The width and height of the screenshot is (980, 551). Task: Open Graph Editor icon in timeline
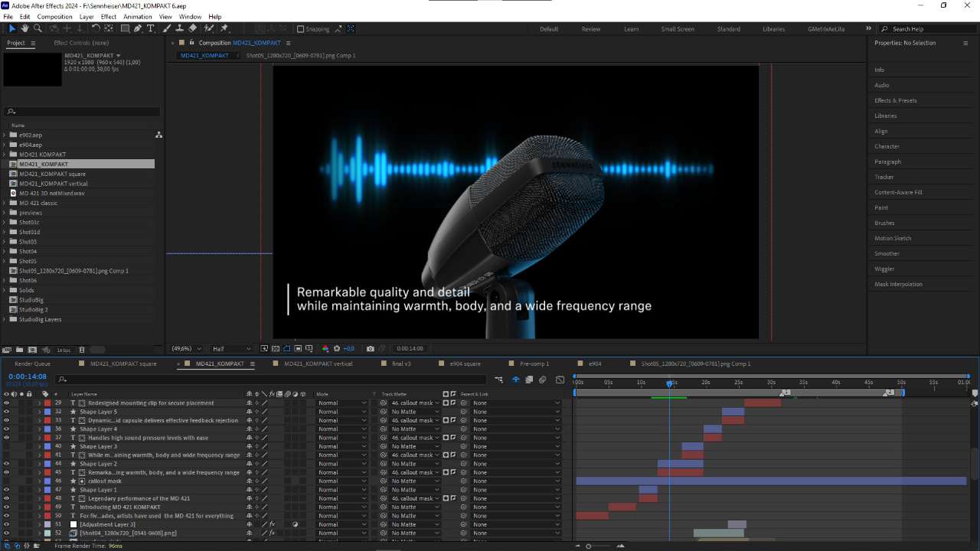pyautogui.click(x=560, y=380)
